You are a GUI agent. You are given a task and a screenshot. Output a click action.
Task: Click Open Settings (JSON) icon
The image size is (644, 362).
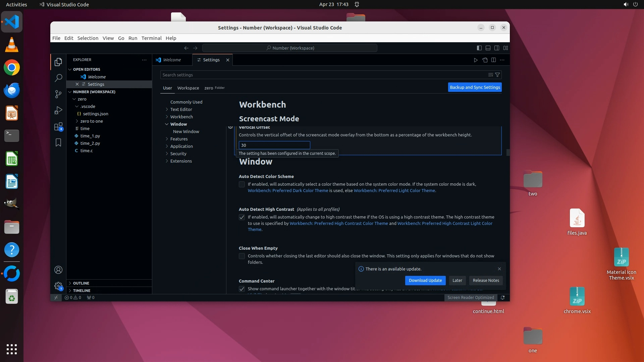(485, 60)
